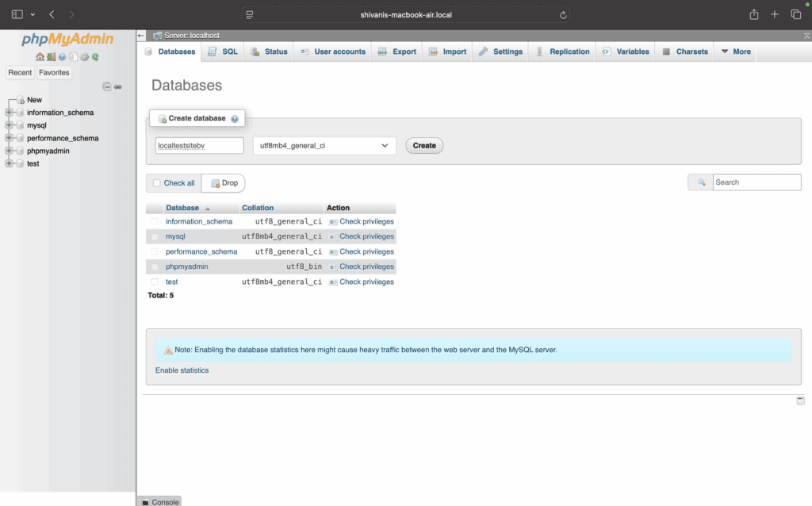This screenshot has width=812, height=506.
Task: Click the server icon before Server: localhost
Action: click(158, 36)
